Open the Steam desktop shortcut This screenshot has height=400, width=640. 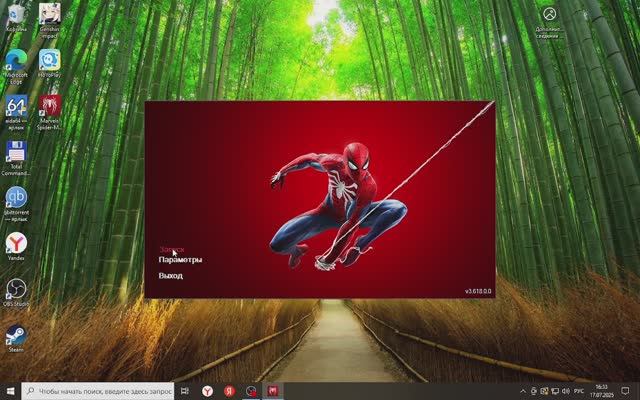(x=16, y=338)
